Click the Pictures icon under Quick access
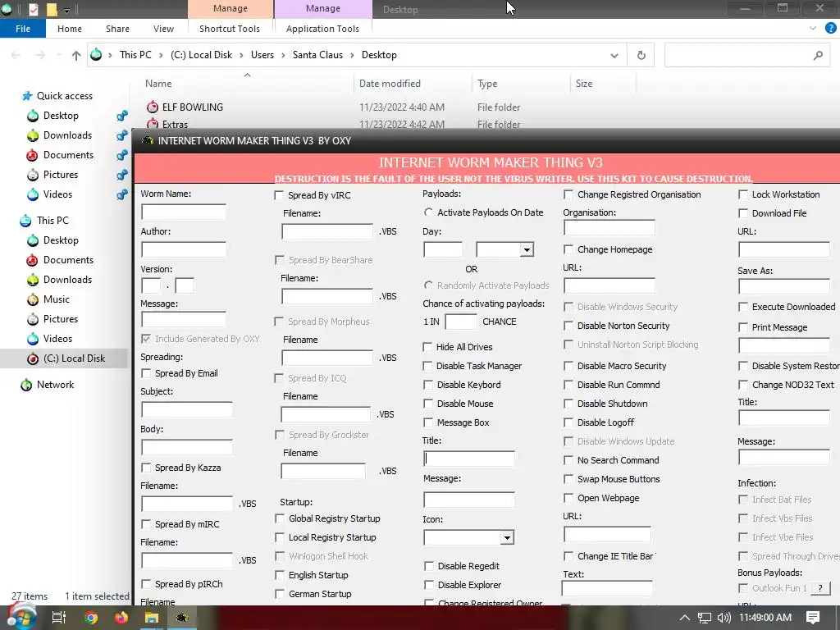The image size is (840, 630). click(x=33, y=175)
